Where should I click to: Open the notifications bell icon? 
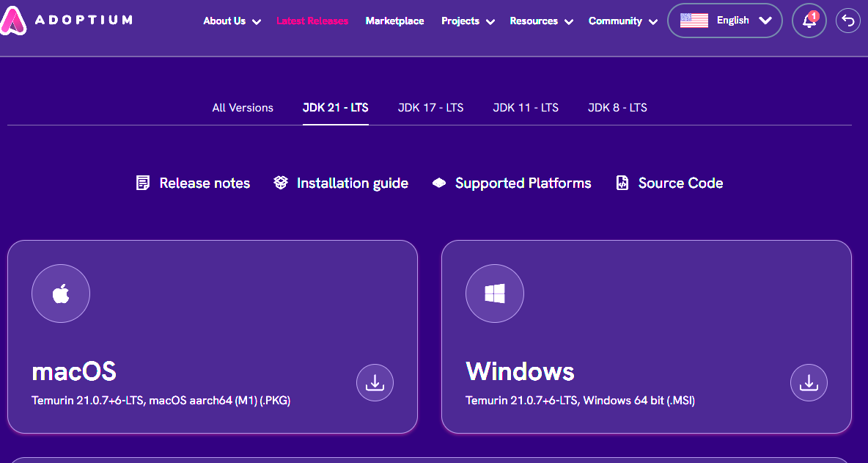coord(809,21)
